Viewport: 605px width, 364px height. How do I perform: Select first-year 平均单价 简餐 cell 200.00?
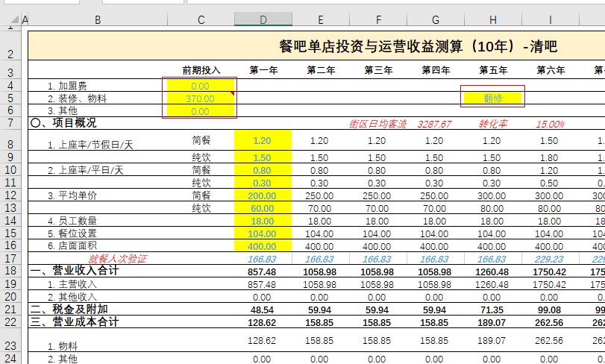tap(263, 195)
